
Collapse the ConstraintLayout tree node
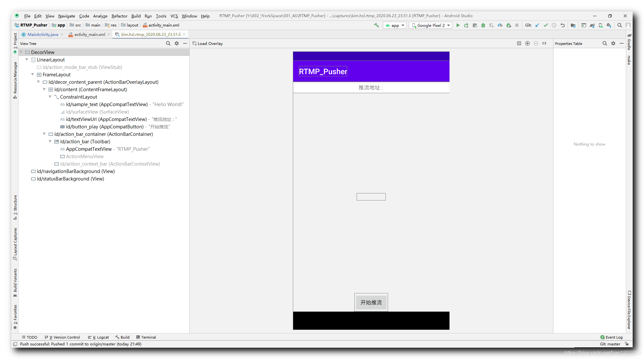(x=50, y=97)
